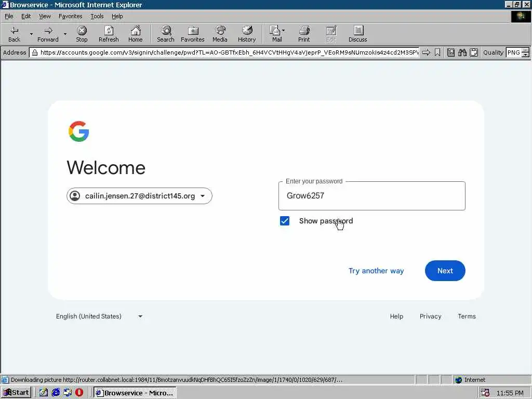Viewport: 532px width, 399px height.
Task: Open the Favorites menu
Action: point(70,16)
